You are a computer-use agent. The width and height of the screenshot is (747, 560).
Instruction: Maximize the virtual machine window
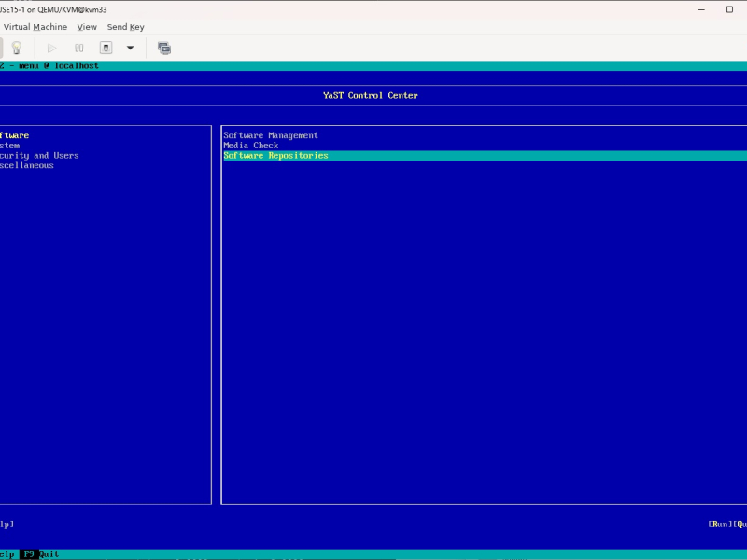point(729,9)
